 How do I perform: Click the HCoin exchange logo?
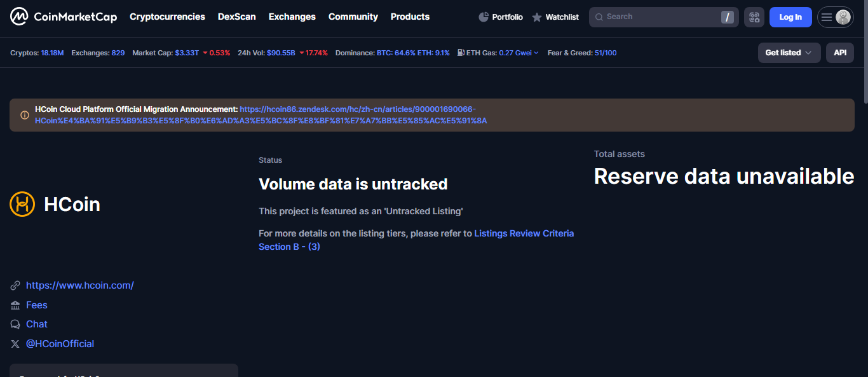coord(22,204)
